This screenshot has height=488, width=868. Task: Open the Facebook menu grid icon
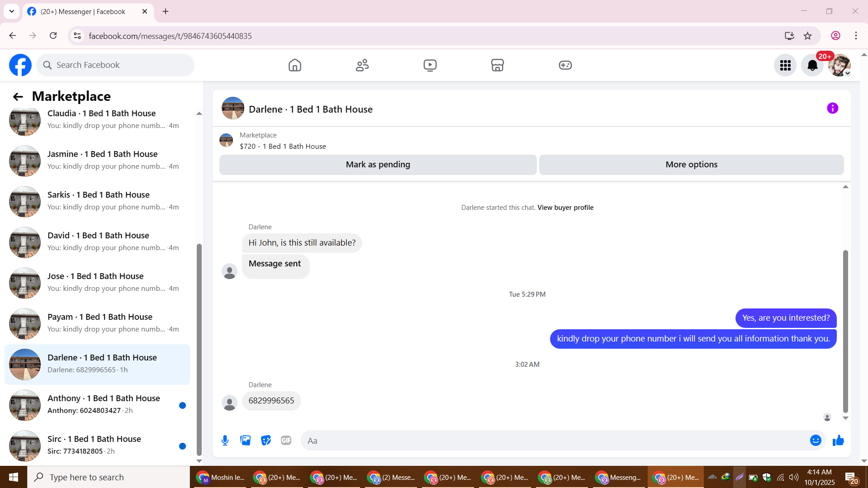click(785, 65)
